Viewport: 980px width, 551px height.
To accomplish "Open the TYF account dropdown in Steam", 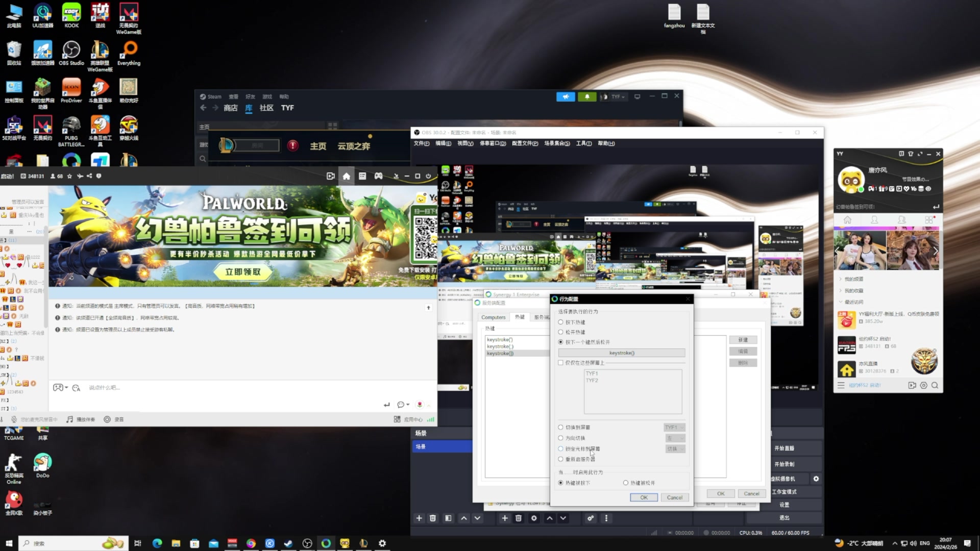I will (x=618, y=96).
